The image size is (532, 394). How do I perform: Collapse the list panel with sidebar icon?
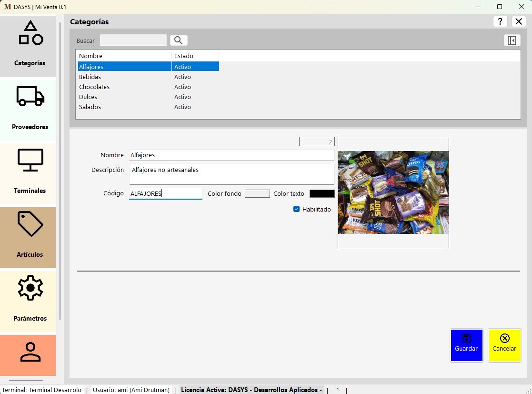[x=512, y=40]
